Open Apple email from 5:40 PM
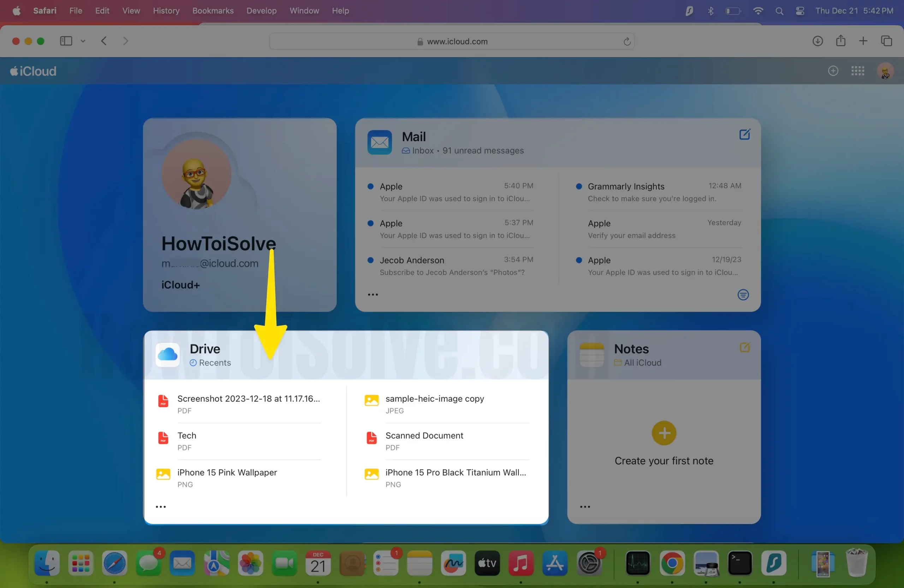The height and width of the screenshot is (588, 904). 456,192
